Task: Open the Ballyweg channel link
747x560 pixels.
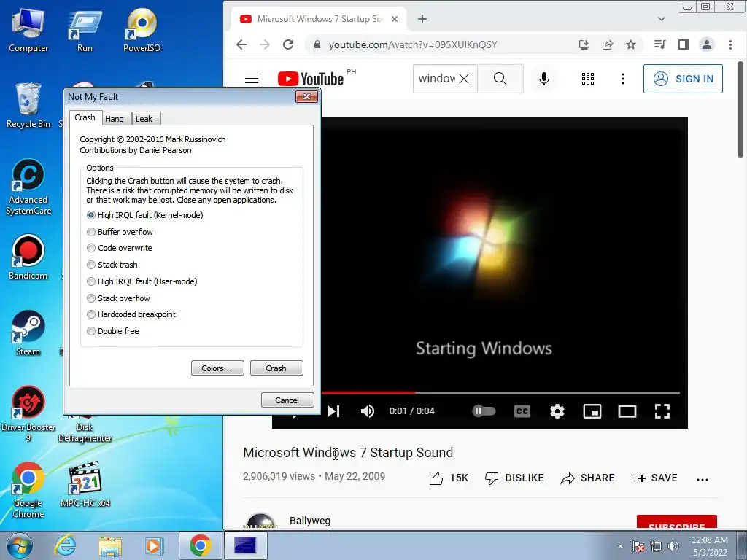Action: pos(309,521)
